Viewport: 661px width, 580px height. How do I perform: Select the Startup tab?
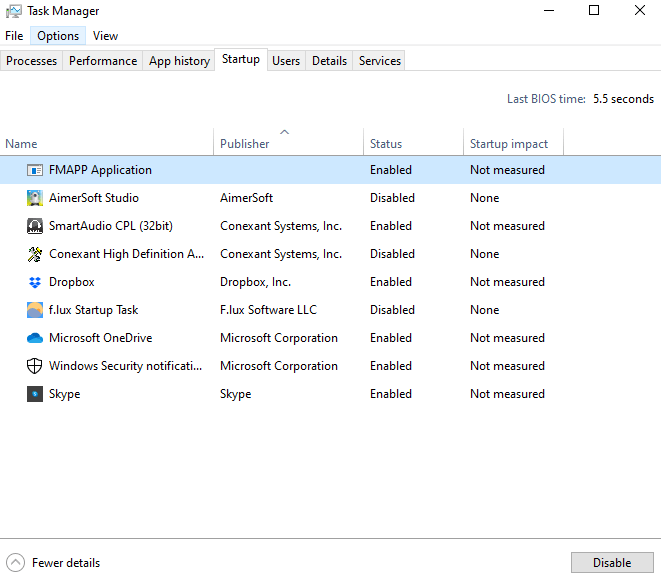241,59
